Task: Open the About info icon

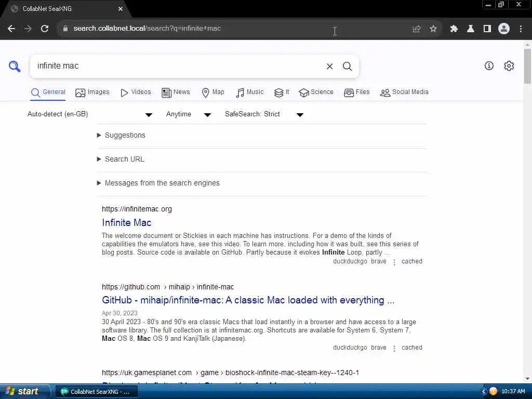Action: pos(489,66)
